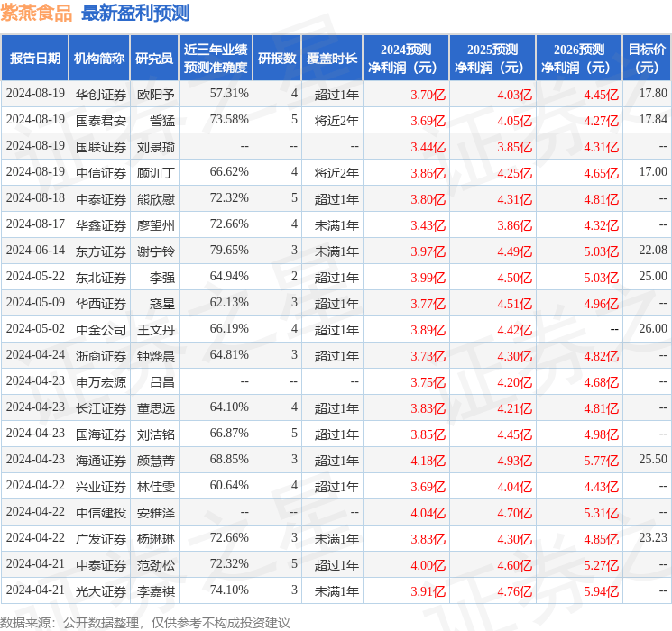
Task: Select the date cell 2024-04-24
Action: pos(35,354)
